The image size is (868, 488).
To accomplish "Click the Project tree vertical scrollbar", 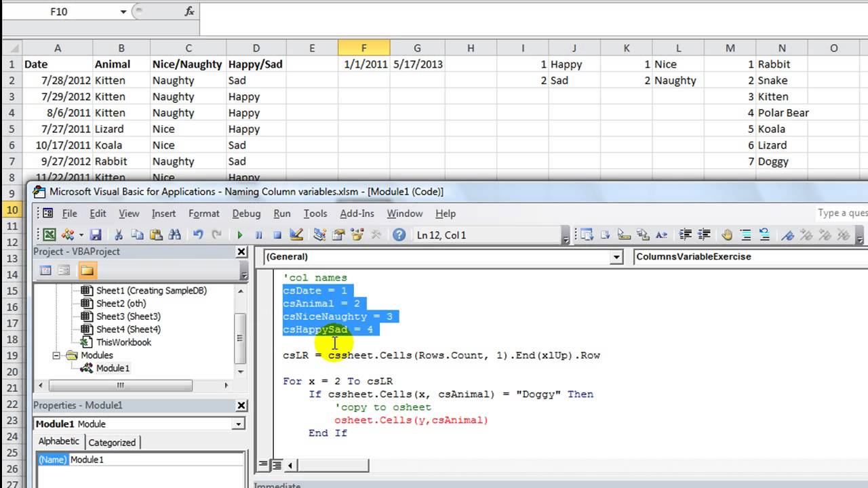I will click(241, 331).
